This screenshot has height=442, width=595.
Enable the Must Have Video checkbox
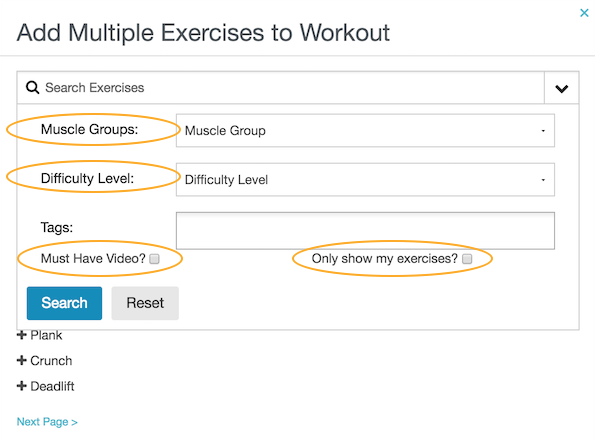154,259
